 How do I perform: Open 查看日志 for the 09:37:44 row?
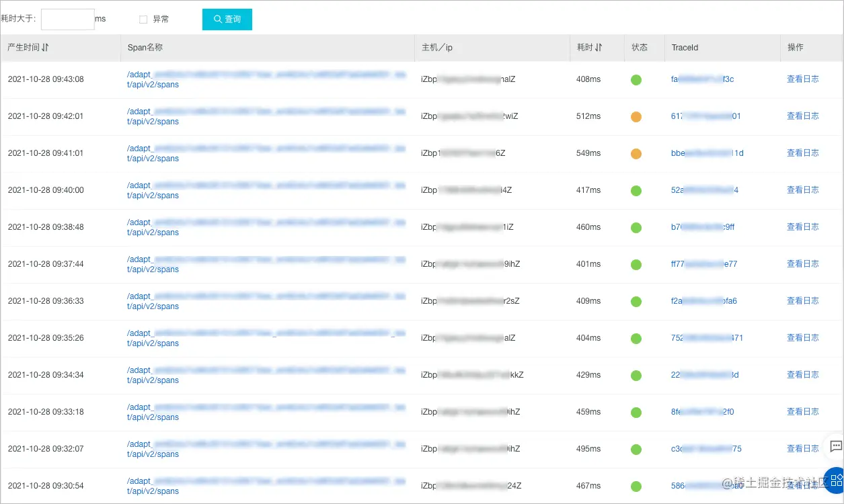[x=803, y=264]
